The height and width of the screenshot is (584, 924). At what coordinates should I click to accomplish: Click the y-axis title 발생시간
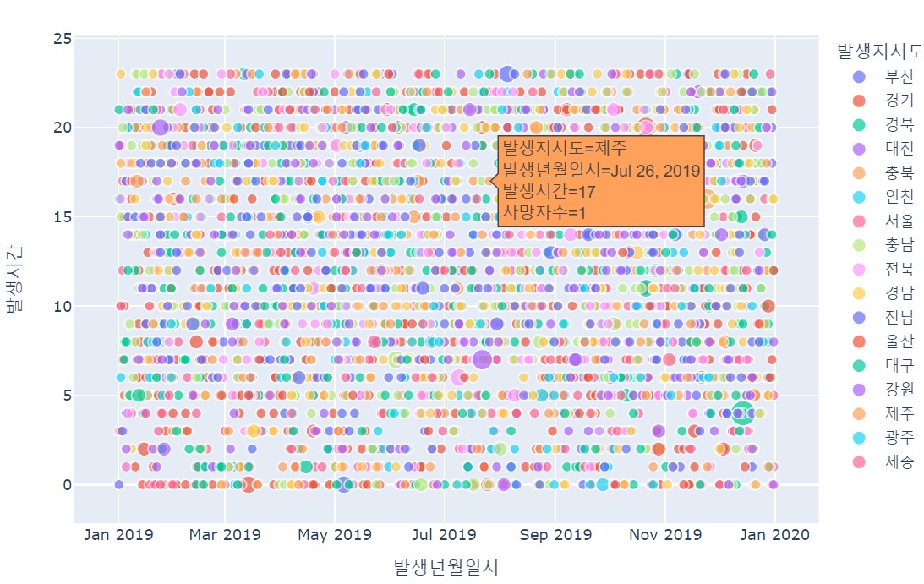click(x=14, y=278)
